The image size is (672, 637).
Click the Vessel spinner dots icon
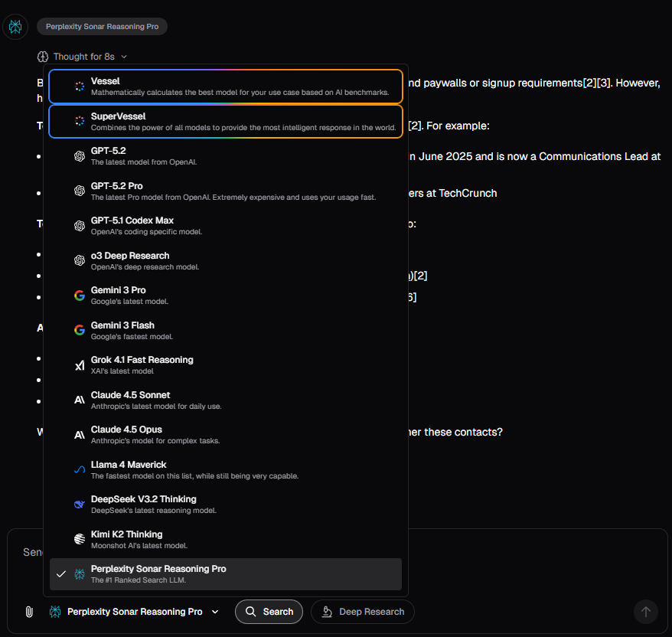click(80, 87)
